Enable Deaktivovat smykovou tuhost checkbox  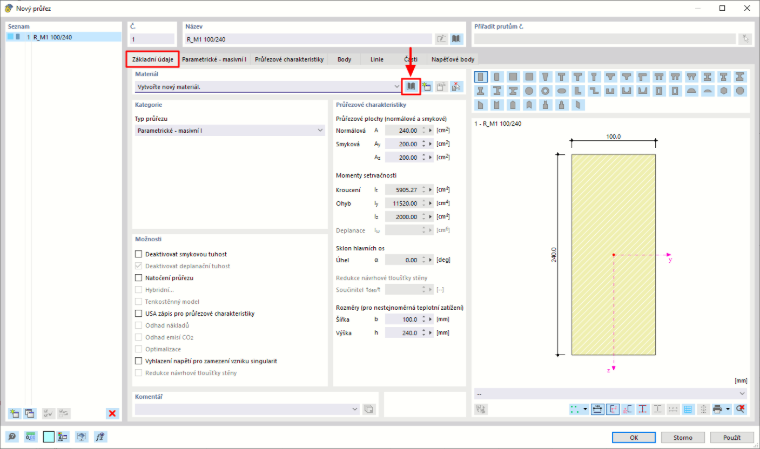[139, 254]
